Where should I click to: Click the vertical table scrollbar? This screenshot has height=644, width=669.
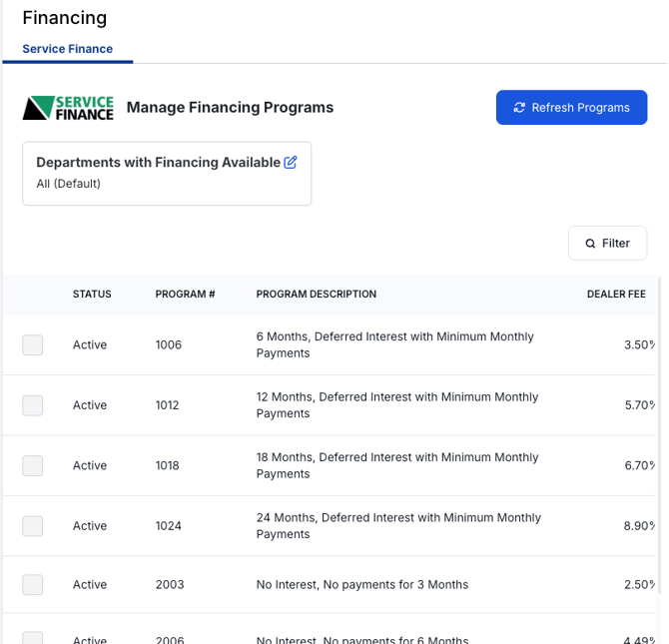(x=659, y=435)
